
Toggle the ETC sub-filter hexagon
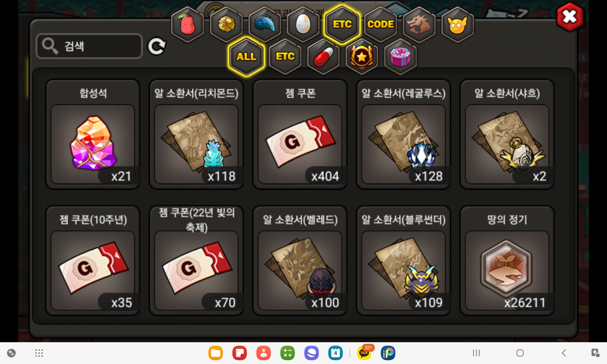point(285,57)
